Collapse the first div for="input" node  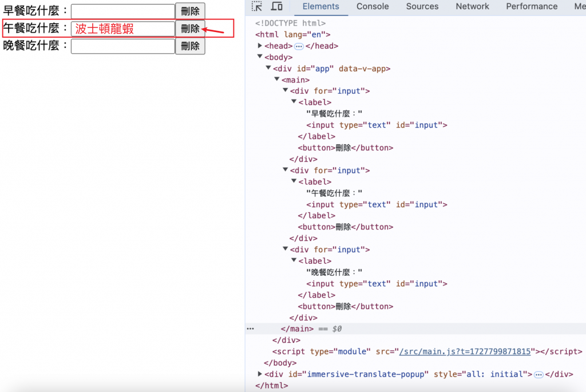(x=286, y=90)
